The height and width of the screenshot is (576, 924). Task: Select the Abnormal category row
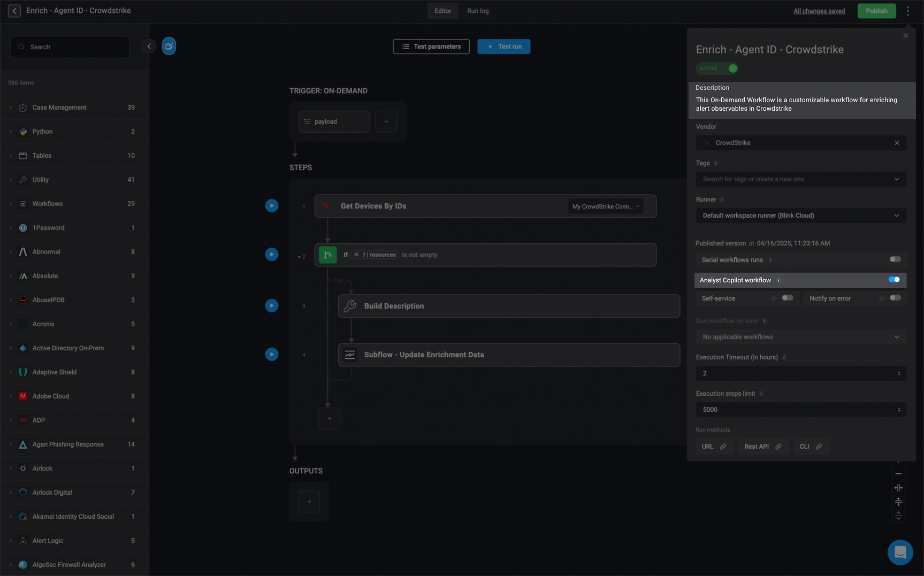coord(74,252)
